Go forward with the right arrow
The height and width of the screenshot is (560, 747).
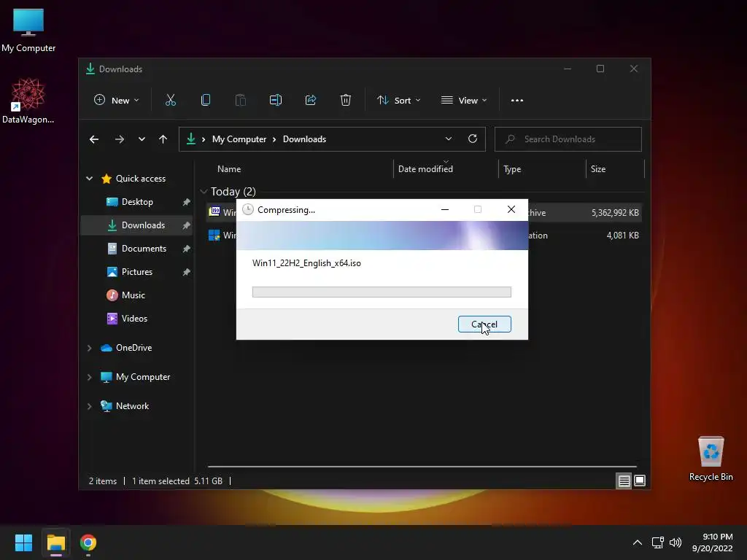[x=120, y=139]
